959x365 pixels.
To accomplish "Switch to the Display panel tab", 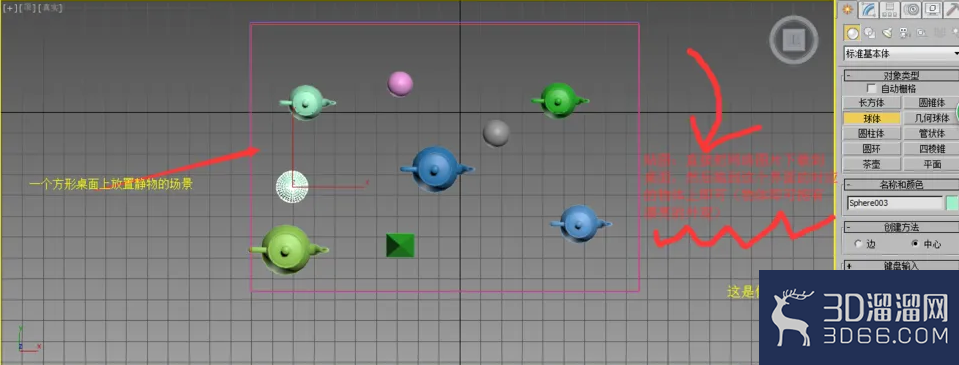I will (932, 9).
